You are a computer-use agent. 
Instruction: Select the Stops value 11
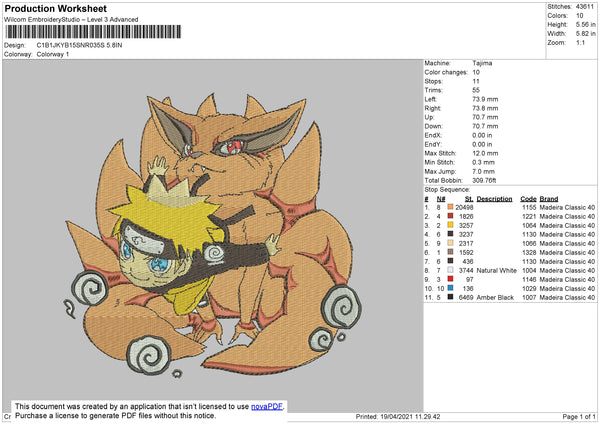476,81
